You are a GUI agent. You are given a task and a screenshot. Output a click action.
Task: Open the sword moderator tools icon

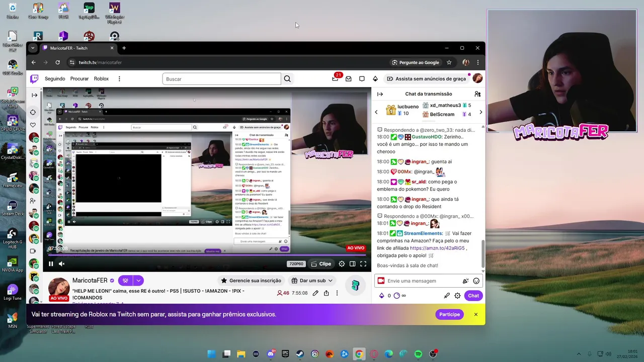(447, 296)
